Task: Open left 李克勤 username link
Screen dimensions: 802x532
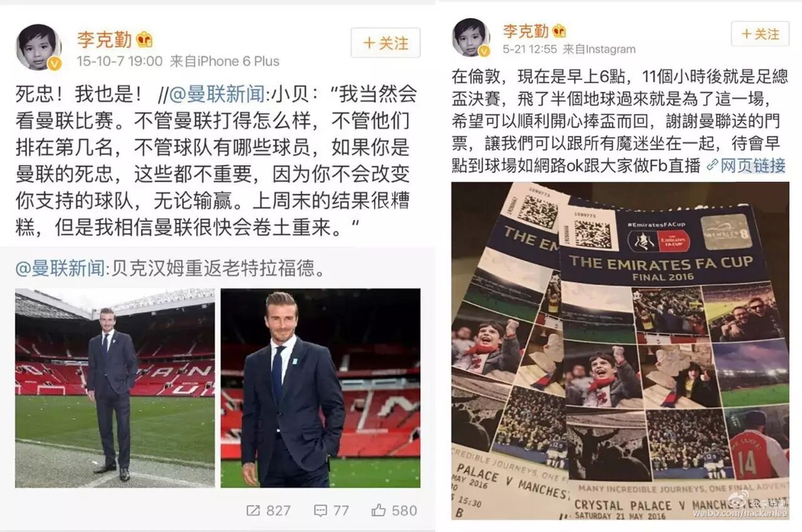Action: point(105,39)
